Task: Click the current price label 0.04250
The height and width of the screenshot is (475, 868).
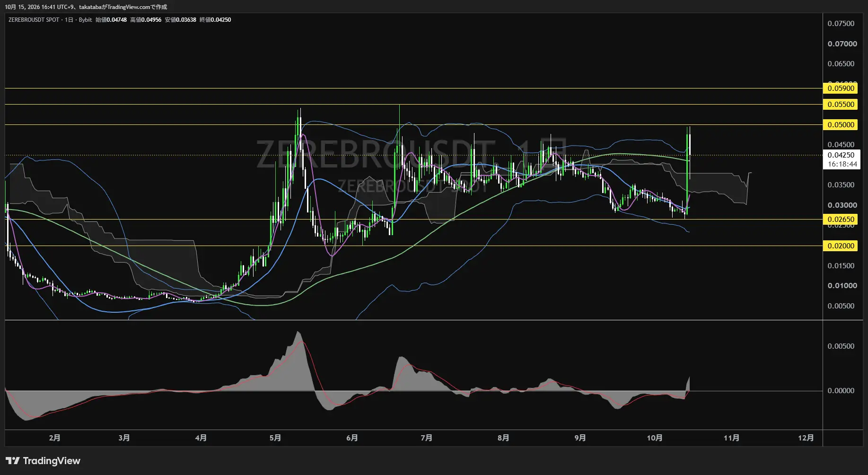Action: coord(841,155)
